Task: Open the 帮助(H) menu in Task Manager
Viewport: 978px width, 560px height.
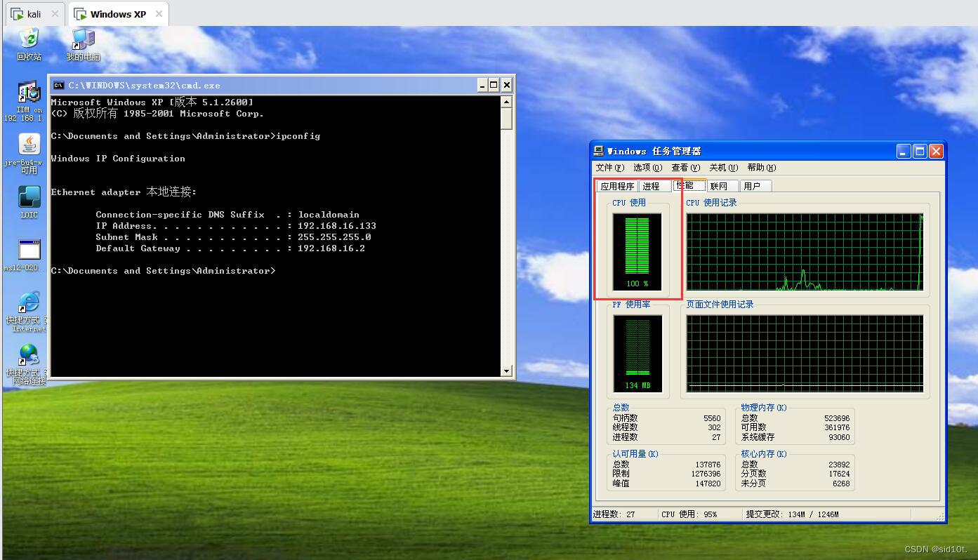Action: click(761, 168)
